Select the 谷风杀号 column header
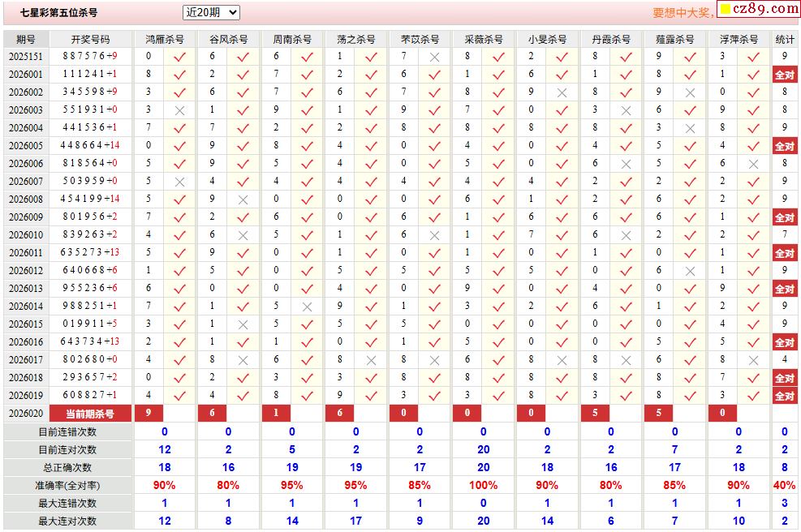The width and height of the screenshot is (801, 532). 228,39
